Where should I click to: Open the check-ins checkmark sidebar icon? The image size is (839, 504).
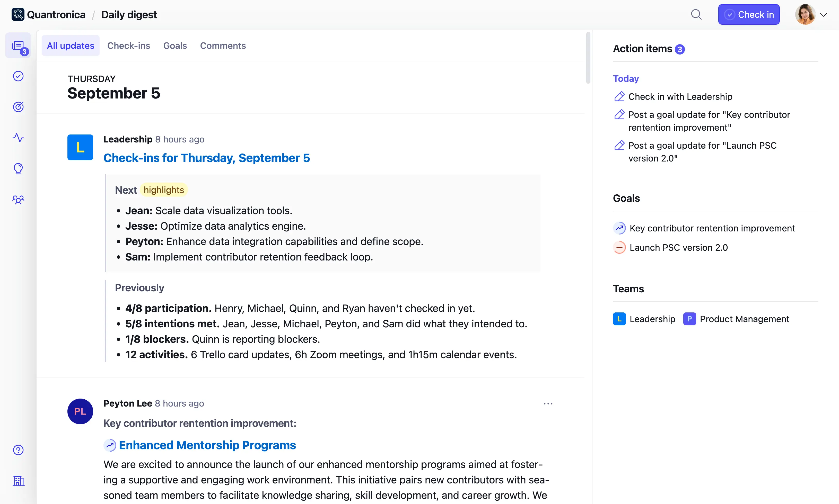18,76
